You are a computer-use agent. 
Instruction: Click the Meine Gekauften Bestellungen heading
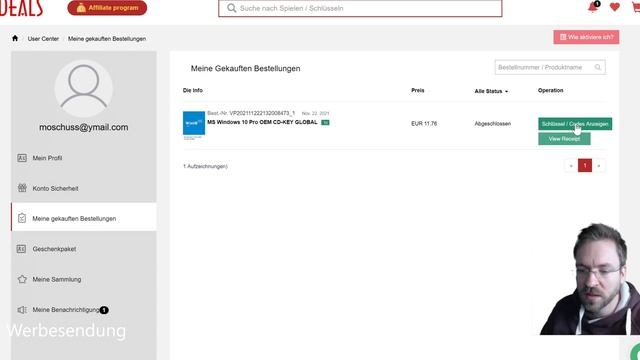[x=245, y=69]
